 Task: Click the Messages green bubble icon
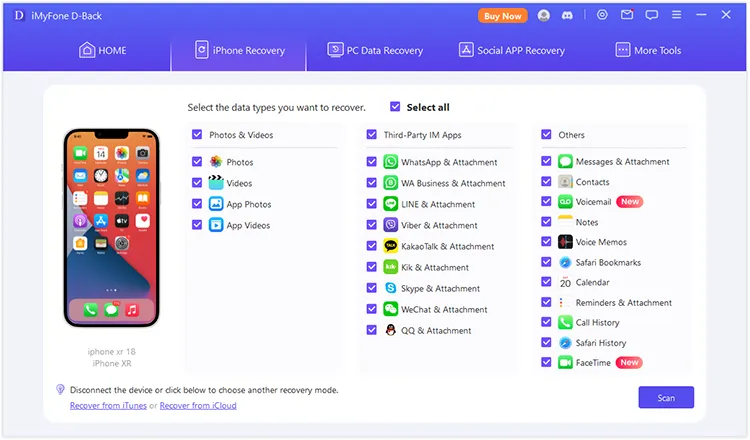565,162
